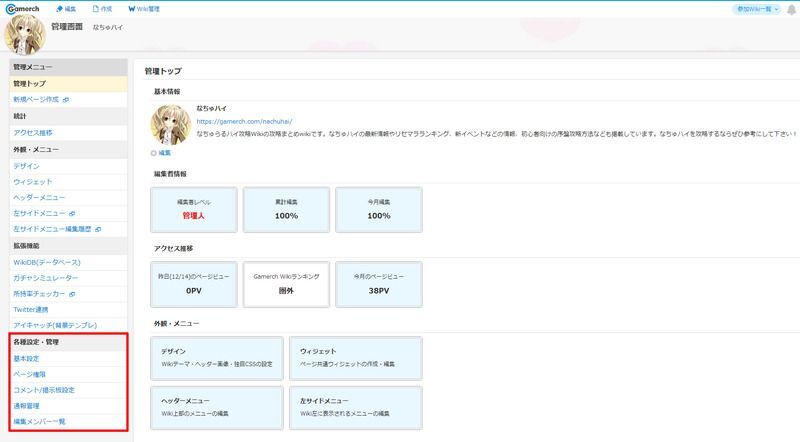Click the Gamerch Wikiランキング stat box
800x442 pixels.
(x=286, y=284)
